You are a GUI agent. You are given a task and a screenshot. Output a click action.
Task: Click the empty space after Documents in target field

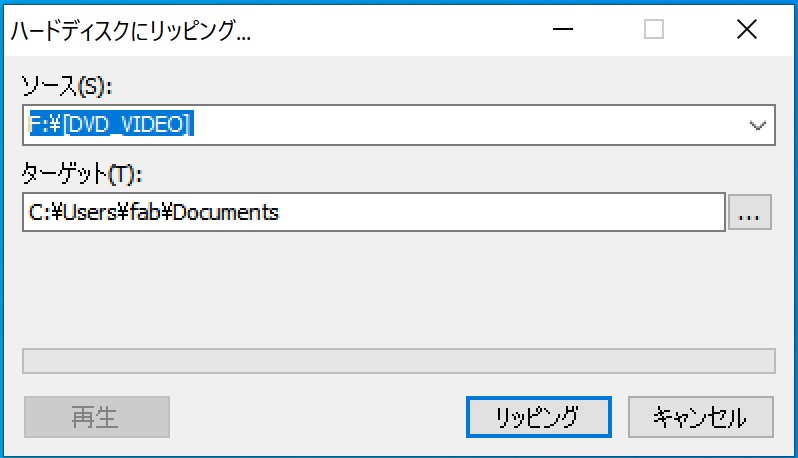tap(501, 212)
